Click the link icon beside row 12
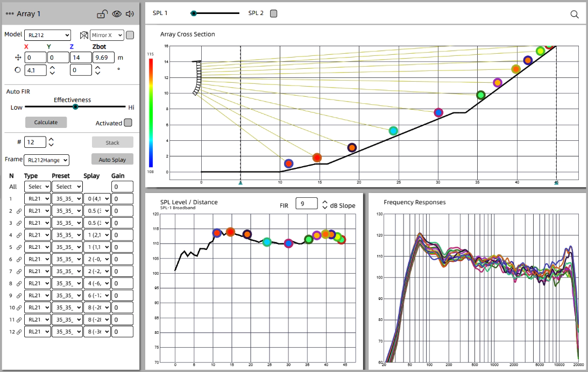 (x=19, y=332)
